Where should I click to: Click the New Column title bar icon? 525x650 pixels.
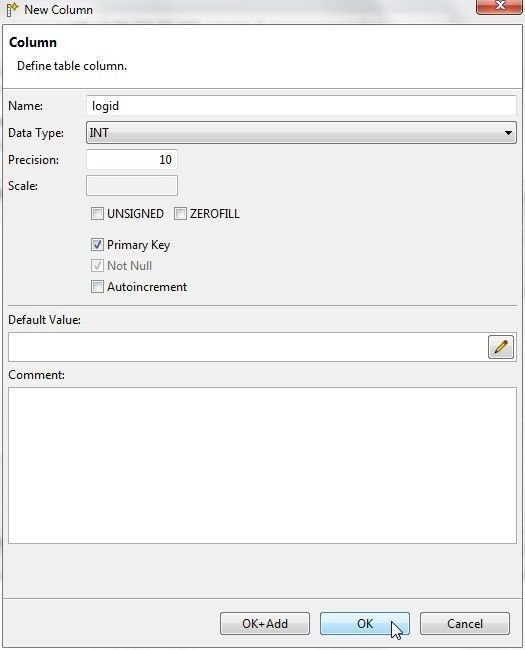pos(12,10)
